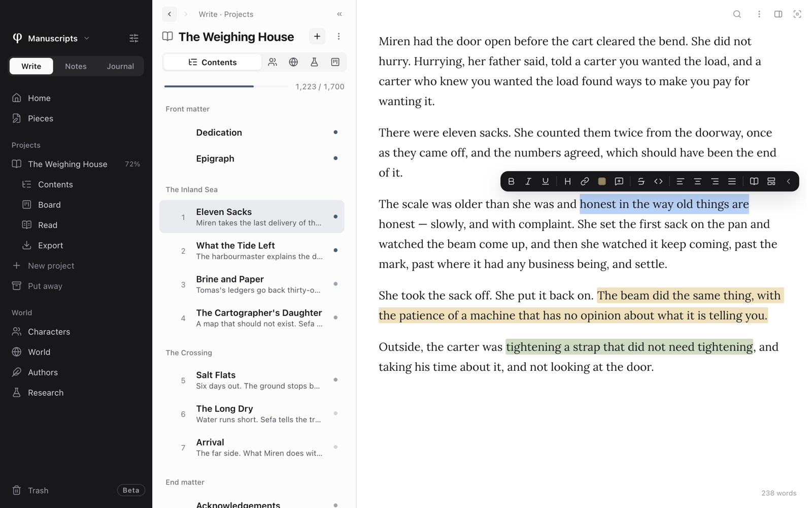Select the Write mode
The image size is (812, 508).
point(31,66)
